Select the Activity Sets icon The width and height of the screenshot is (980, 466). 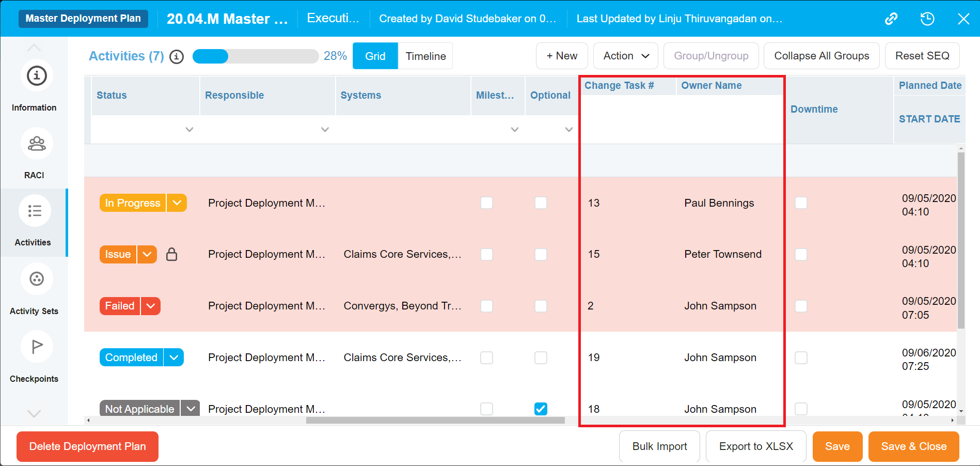(x=37, y=279)
